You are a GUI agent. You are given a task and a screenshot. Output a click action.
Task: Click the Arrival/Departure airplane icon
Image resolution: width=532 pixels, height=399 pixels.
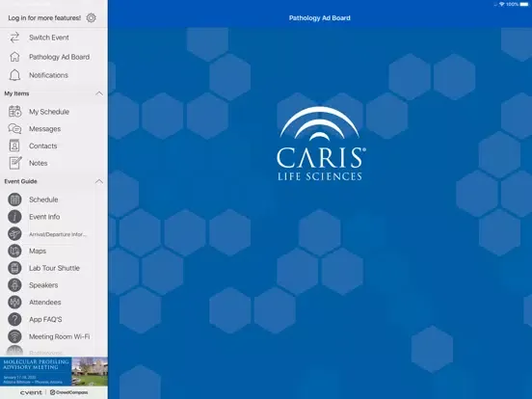(14, 234)
